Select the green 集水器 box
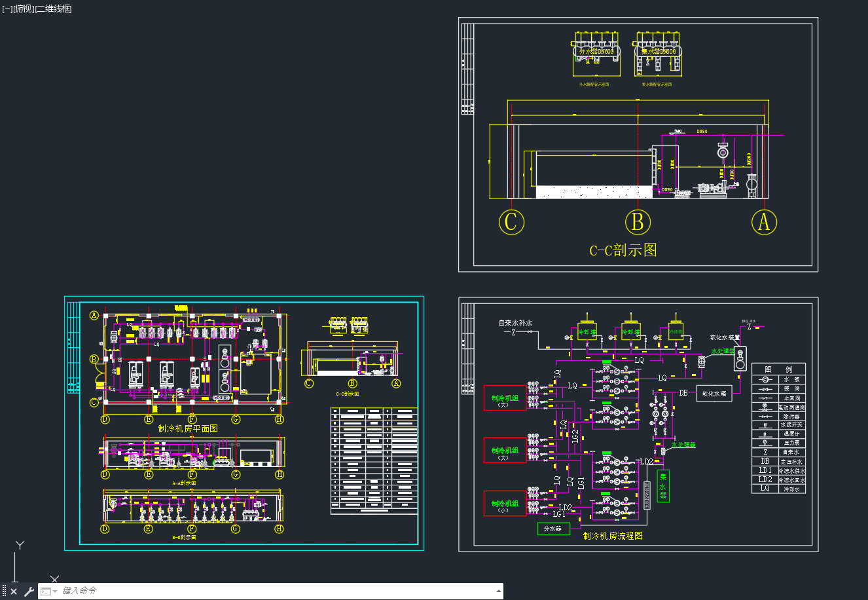Image resolution: width=868 pixels, height=600 pixels. (663, 486)
